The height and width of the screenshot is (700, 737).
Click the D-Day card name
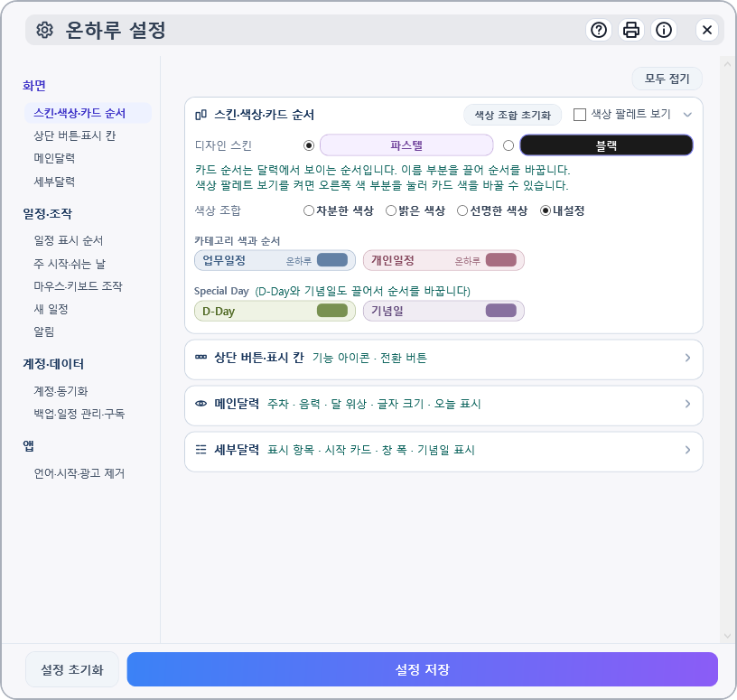(x=219, y=312)
